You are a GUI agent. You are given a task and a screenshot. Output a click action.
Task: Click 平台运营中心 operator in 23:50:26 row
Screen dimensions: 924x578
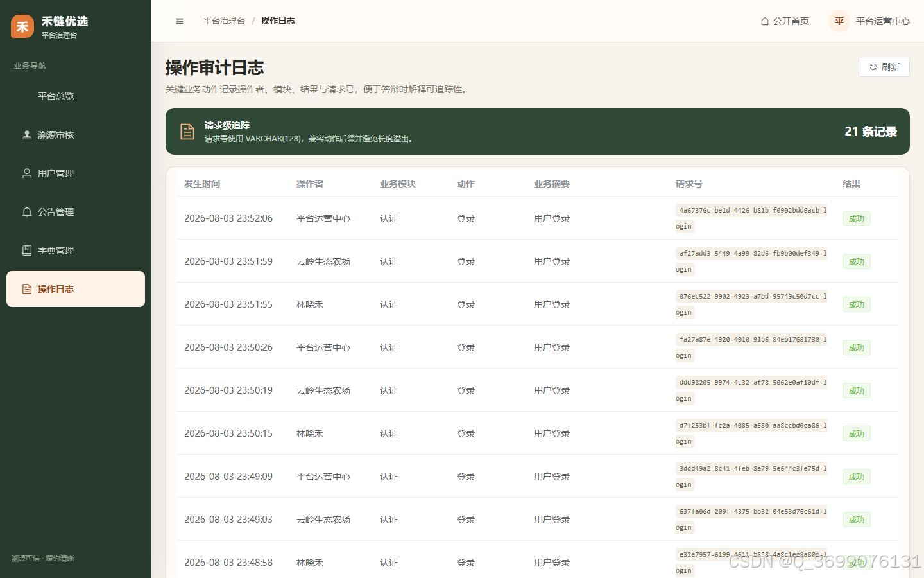(323, 347)
